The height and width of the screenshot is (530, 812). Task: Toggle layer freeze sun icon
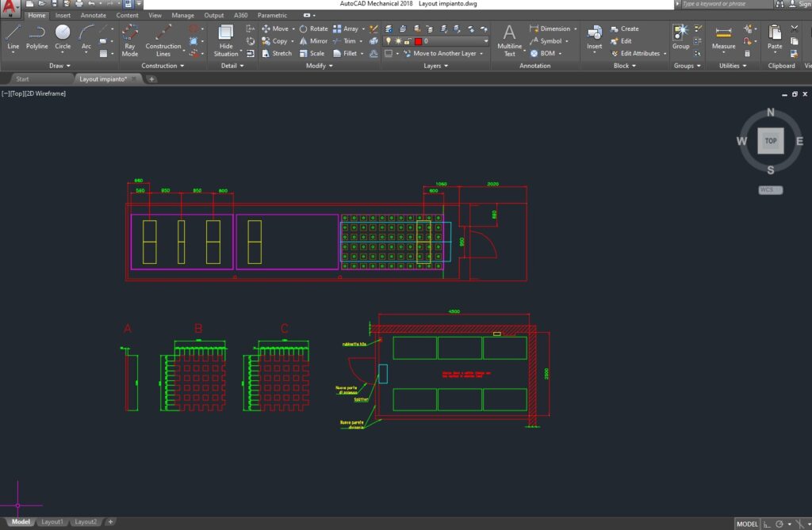pos(398,41)
